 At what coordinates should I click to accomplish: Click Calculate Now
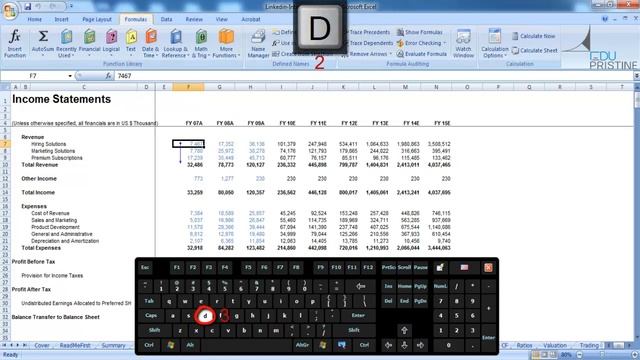[x=533, y=36]
